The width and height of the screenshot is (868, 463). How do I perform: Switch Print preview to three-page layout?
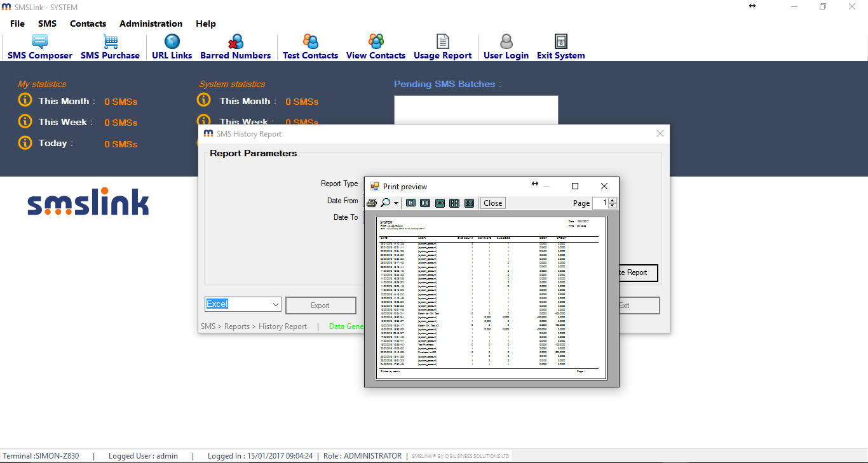440,203
